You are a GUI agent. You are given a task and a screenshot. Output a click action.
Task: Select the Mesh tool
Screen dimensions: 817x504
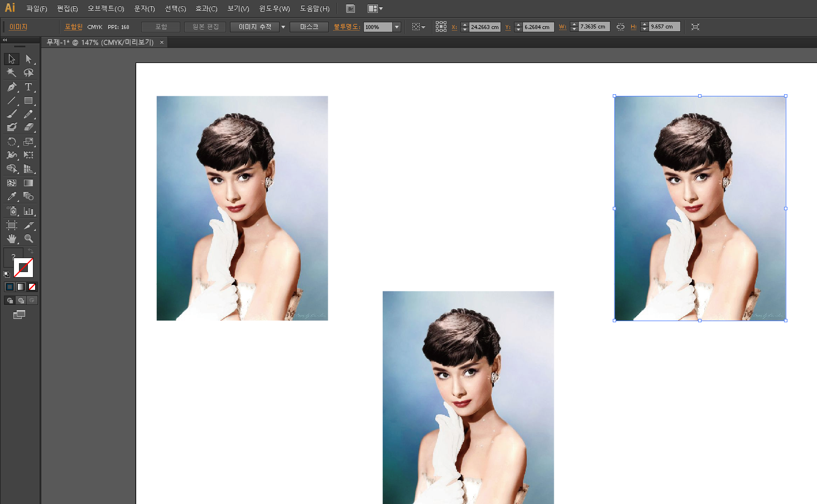(12, 183)
